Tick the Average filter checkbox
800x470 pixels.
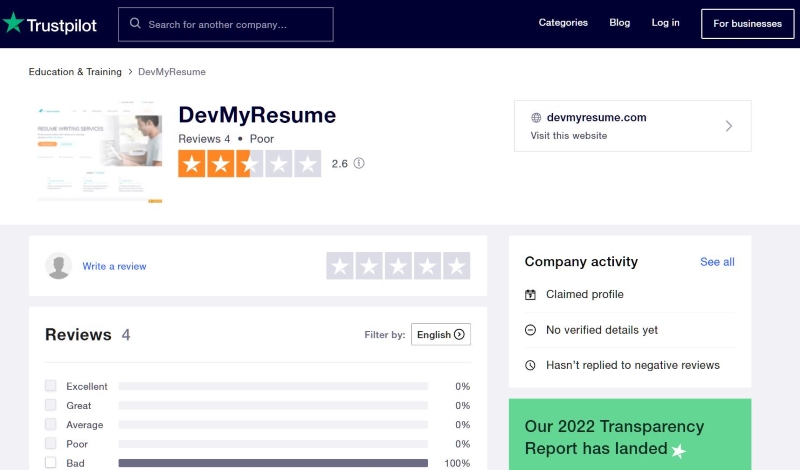click(x=51, y=424)
